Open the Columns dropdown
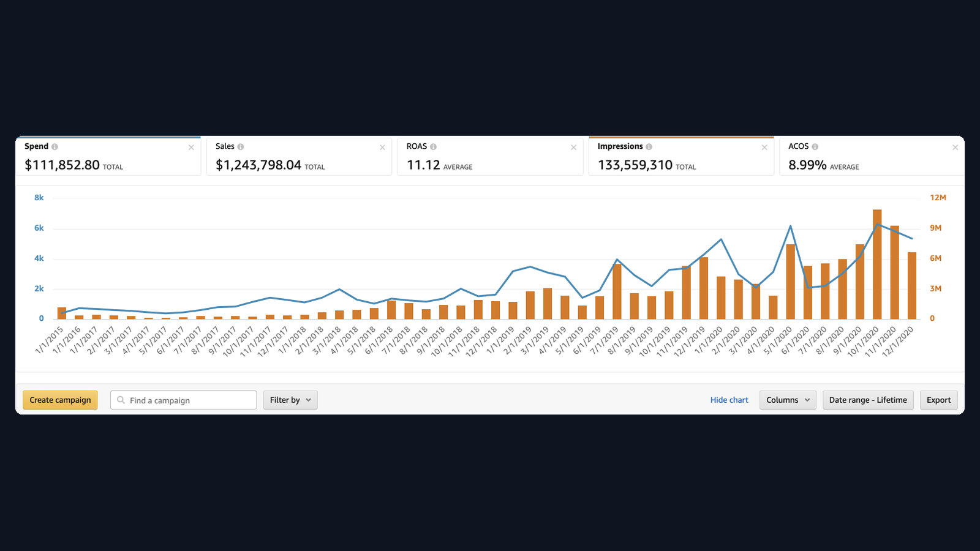Image resolution: width=980 pixels, height=551 pixels. point(788,400)
